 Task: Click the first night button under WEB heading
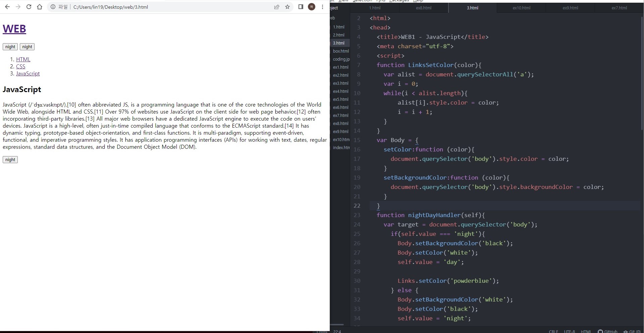10,47
